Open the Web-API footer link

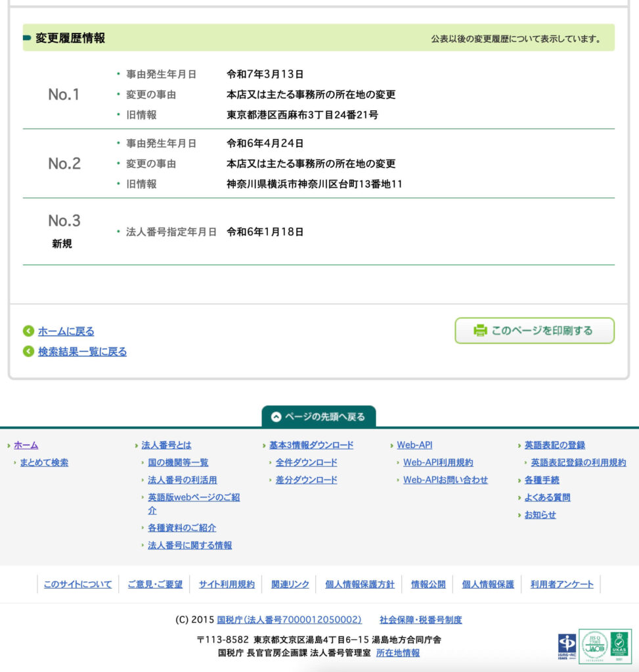click(x=414, y=446)
